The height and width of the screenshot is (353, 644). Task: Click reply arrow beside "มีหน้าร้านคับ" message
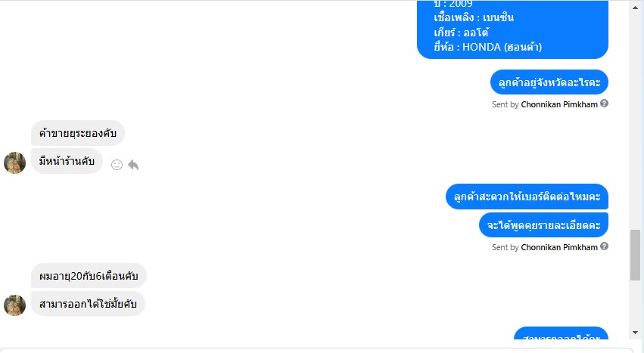coord(133,165)
